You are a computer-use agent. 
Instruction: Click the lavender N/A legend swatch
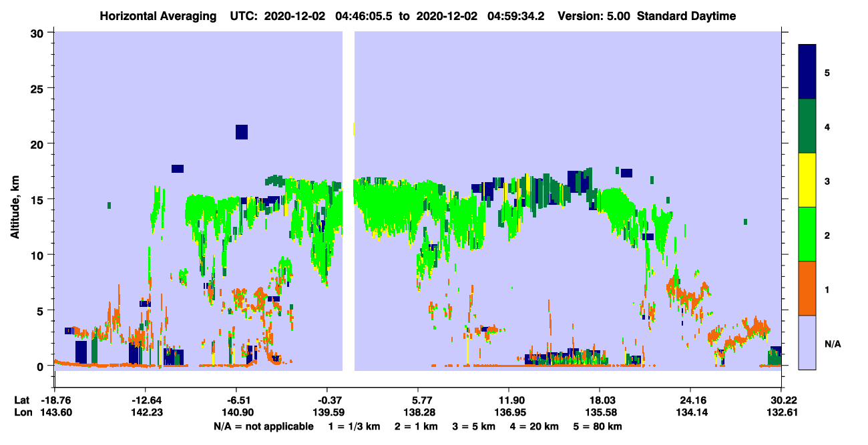[x=807, y=342]
